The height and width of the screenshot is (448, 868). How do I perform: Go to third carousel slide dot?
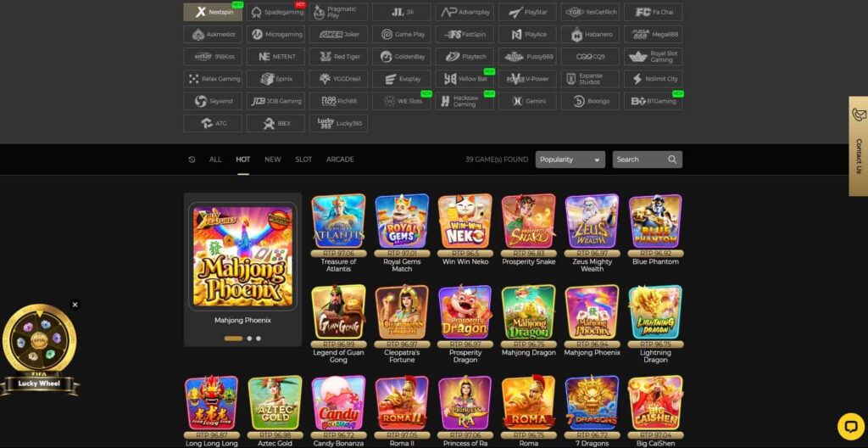coord(259,339)
